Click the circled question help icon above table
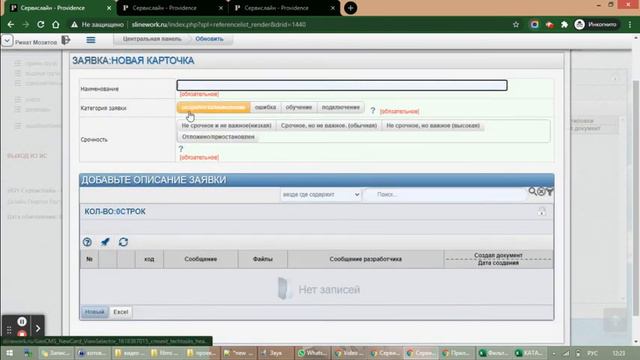The image size is (640, 360). point(87,242)
